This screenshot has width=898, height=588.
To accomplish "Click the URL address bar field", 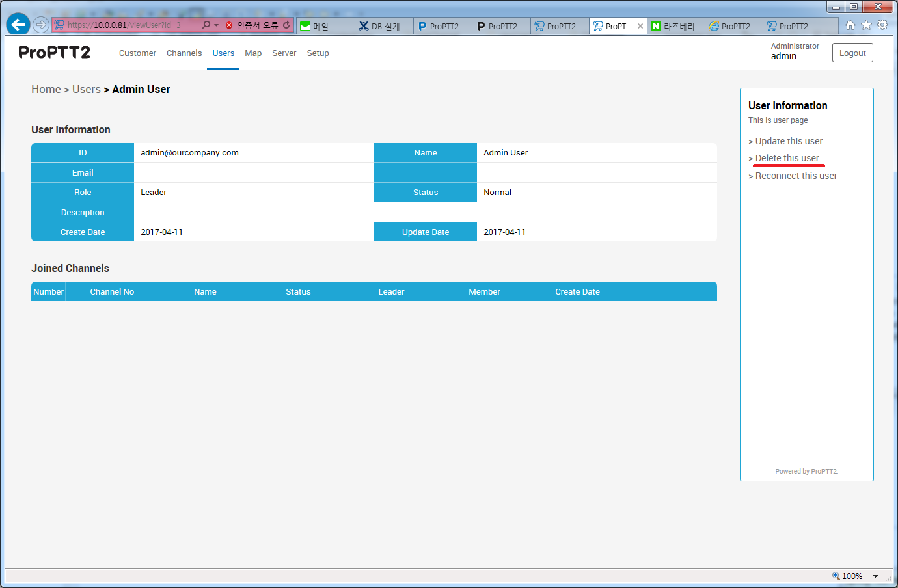I will (130, 25).
